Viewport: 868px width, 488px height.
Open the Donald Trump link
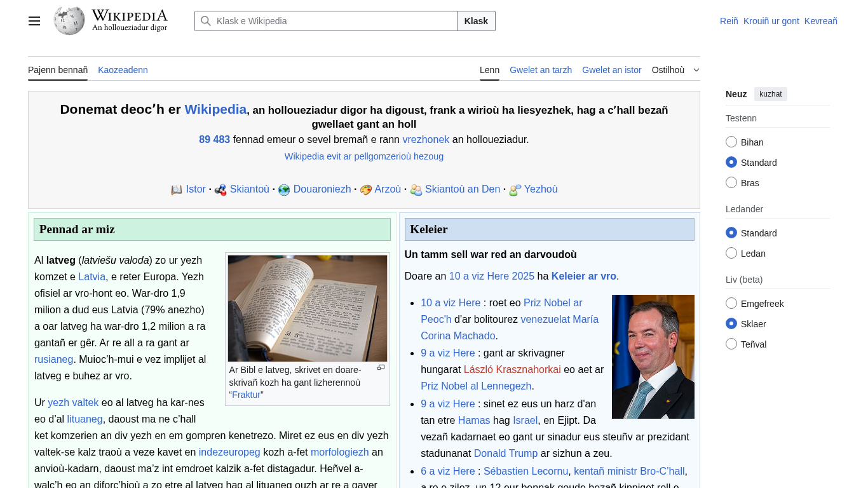pyautogui.click(x=506, y=453)
